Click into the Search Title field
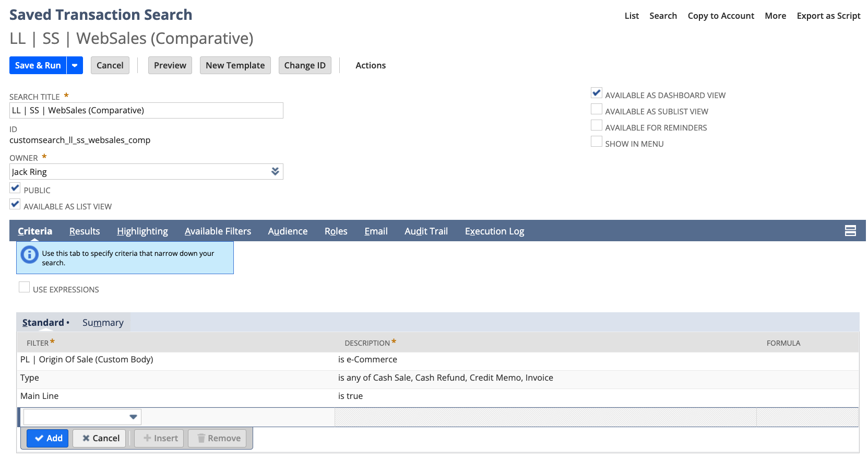868x459 pixels. (146, 111)
